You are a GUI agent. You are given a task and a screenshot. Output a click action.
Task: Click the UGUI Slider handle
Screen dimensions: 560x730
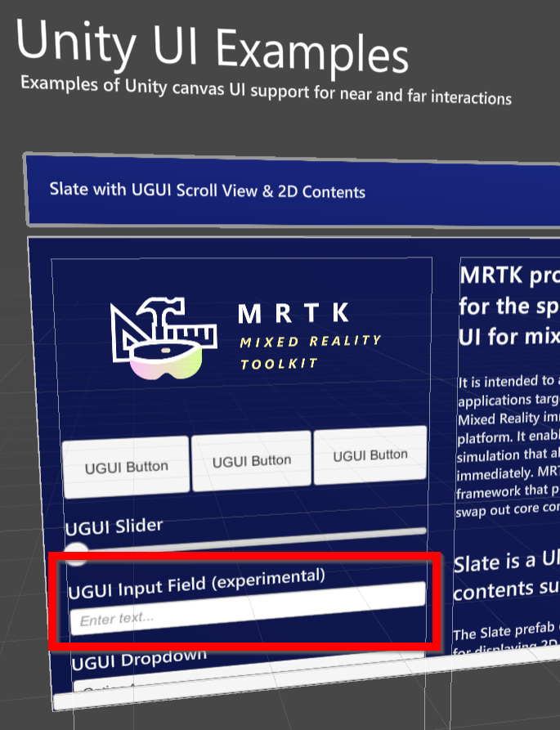[x=76, y=553]
